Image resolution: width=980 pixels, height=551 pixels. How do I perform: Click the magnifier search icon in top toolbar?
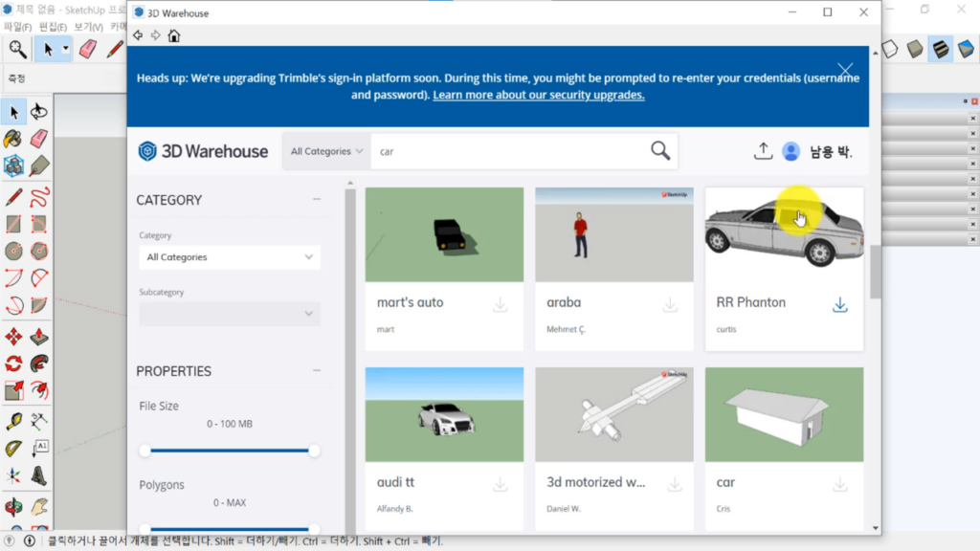[17, 49]
